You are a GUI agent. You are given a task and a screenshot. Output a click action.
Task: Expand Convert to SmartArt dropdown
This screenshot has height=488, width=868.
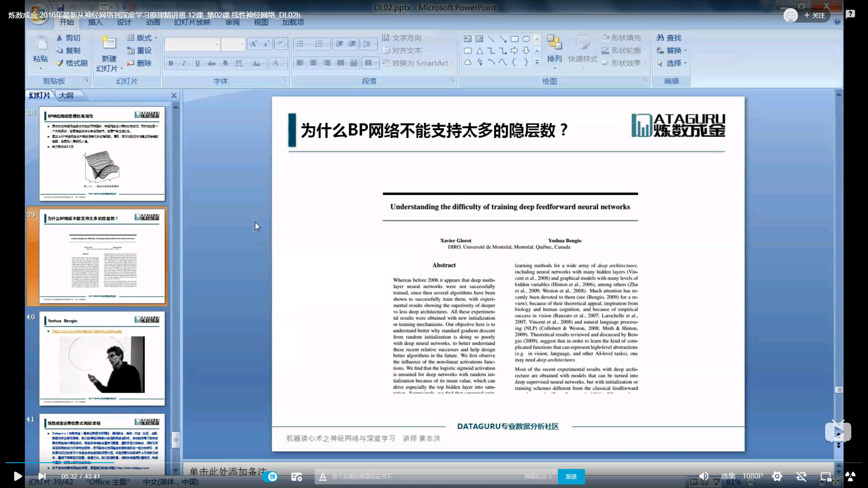(418, 63)
